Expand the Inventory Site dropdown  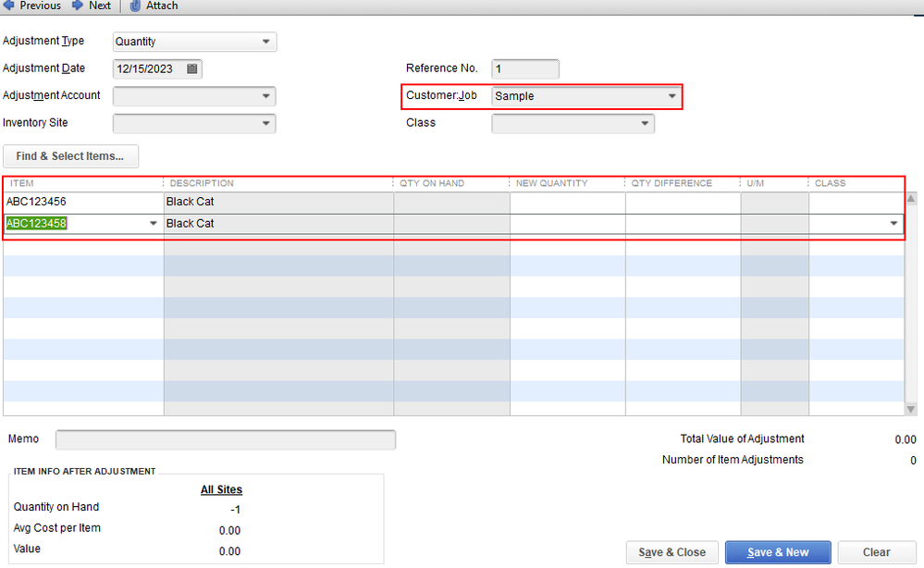coord(265,123)
